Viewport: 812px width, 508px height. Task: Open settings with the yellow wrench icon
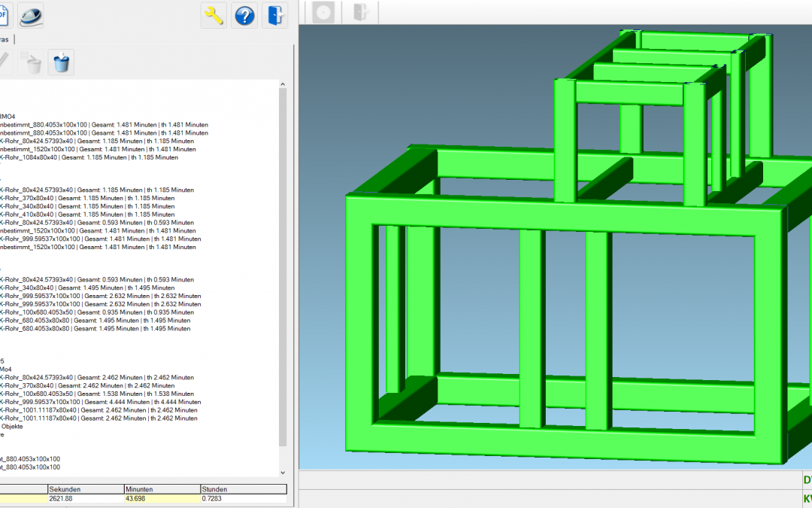(214, 15)
